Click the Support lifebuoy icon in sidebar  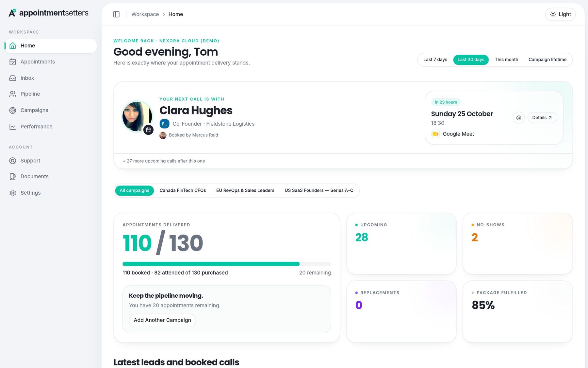13,161
